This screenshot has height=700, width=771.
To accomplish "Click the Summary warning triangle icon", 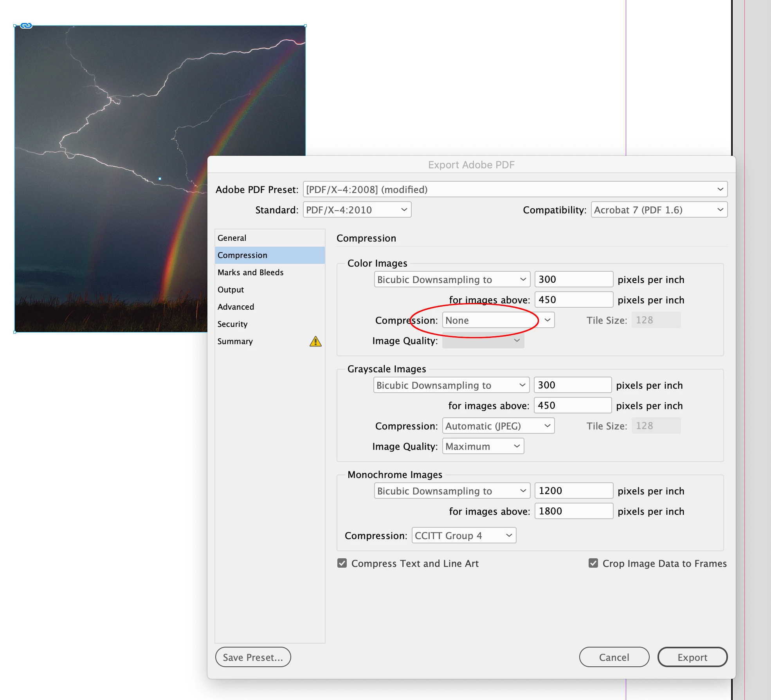I will pyautogui.click(x=315, y=341).
